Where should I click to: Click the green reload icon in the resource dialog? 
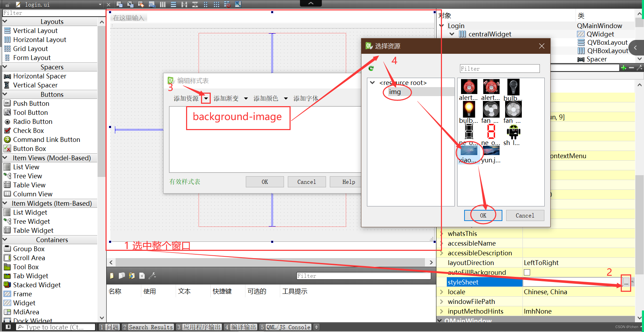[371, 68]
